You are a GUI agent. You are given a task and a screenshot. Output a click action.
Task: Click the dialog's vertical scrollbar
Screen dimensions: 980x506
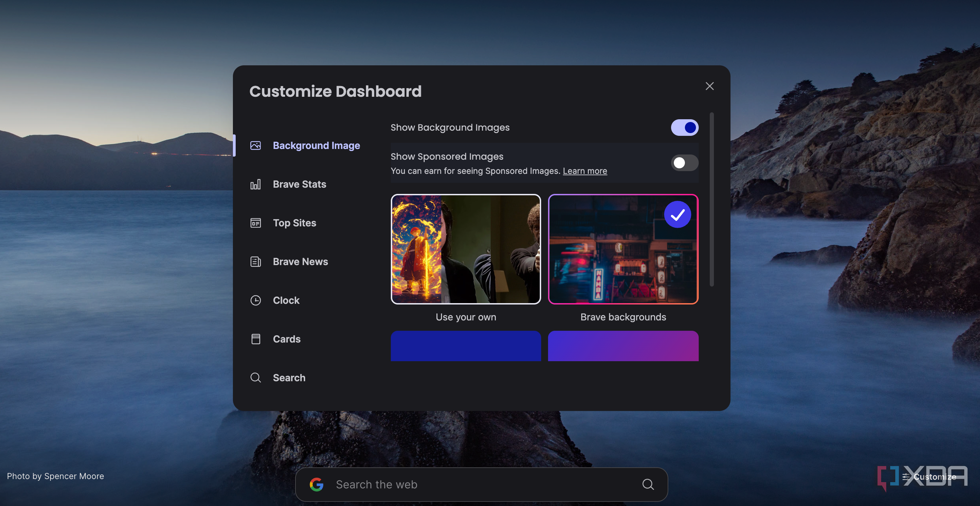pyautogui.click(x=712, y=199)
